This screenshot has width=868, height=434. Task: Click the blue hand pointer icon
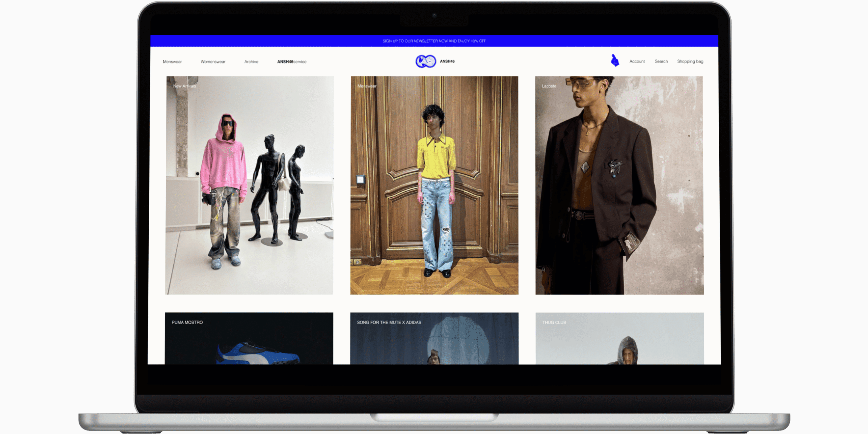(615, 61)
